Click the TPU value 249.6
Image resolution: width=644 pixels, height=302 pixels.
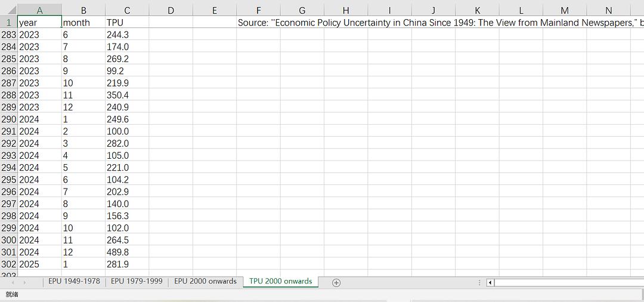pos(127,119)
